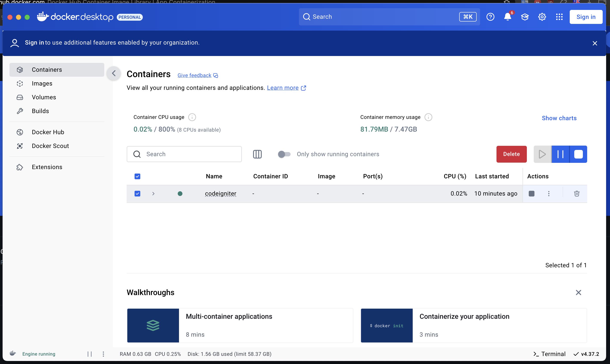Image resolution: width=610 pixels, height=364 pixels.
Task: Open the Give feedback link
Action: [194, 75]
